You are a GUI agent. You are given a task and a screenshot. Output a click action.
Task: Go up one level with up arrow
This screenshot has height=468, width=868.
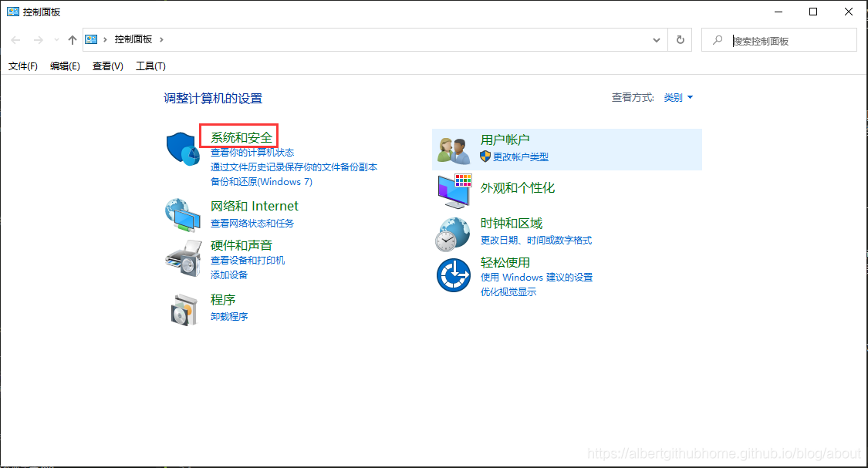pyautogui.click(x=73, y=40)
